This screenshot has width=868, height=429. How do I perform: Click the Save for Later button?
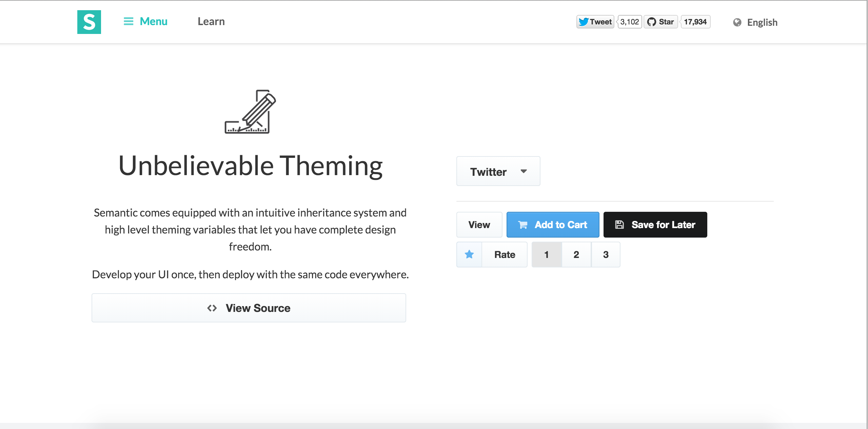pos(655,225)
